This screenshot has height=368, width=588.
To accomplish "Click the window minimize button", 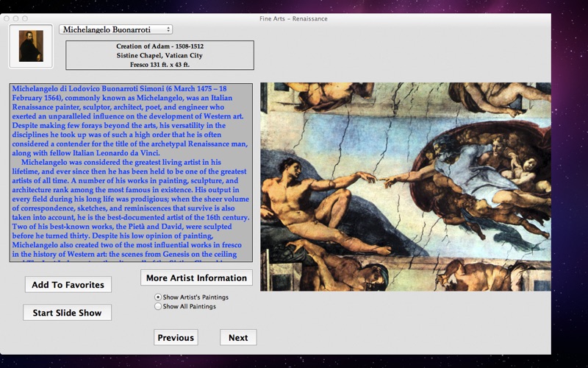I will (x=15, y=18).
